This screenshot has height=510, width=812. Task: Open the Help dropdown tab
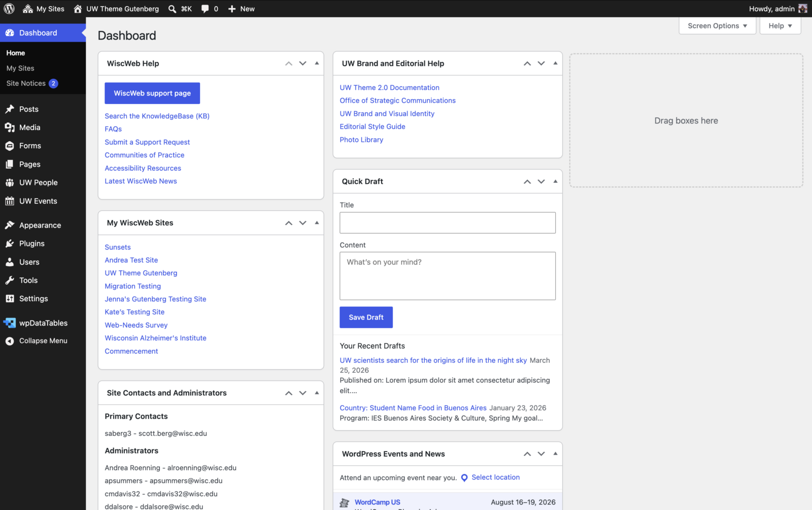point(780,26)
